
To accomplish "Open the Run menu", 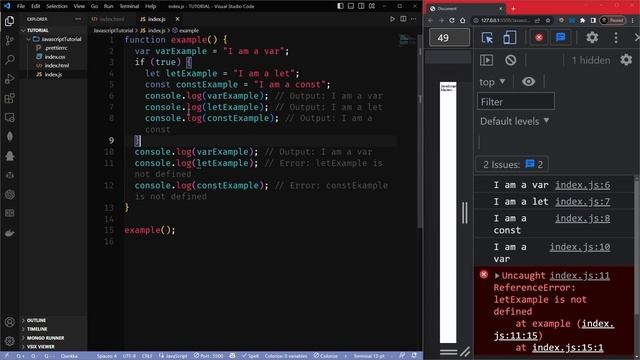I will [108, 6].
